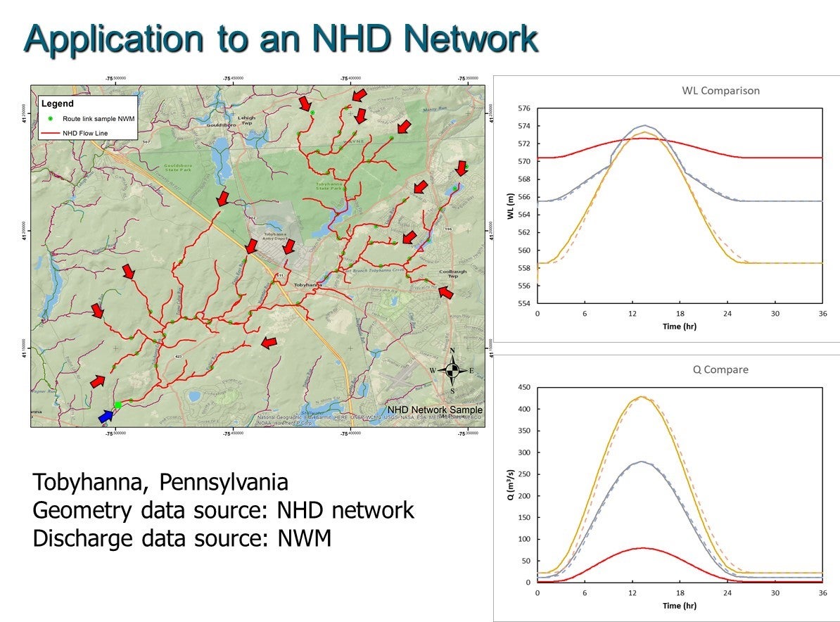
Task: Click the green dot symbol in the legend
Action: [x=51, y=119]
